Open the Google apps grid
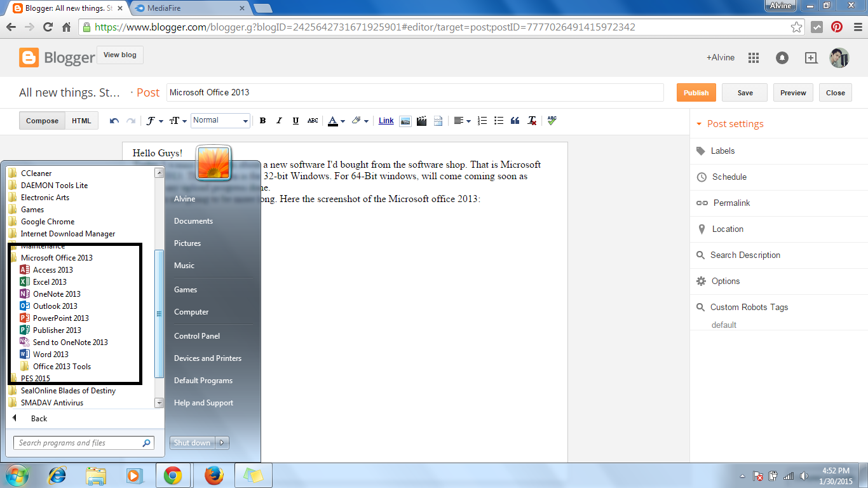868x488 pixels. (754, 58)
